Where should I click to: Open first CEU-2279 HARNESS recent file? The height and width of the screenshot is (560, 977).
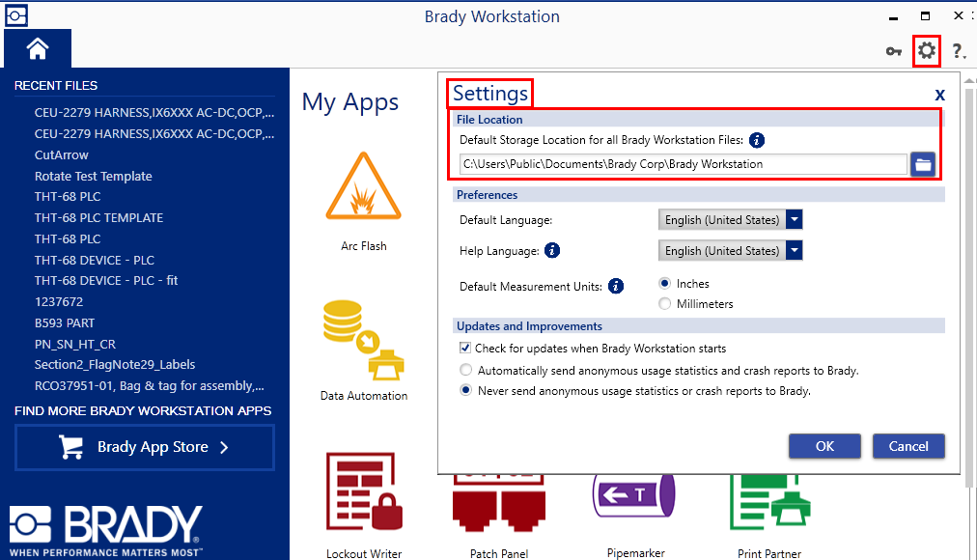click(x=154, y=113)
